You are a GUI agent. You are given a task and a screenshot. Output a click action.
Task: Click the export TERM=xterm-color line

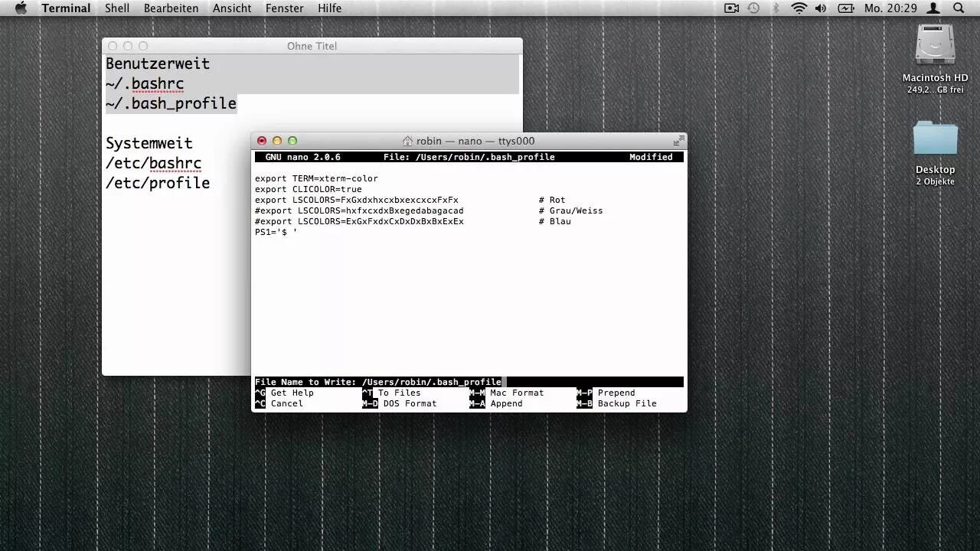(316, 178)
